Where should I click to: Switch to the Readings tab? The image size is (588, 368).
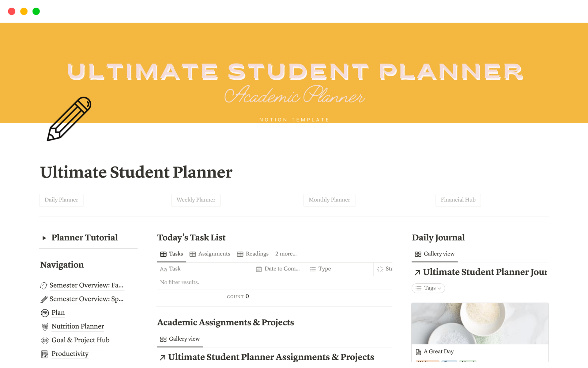pos(253,254)
